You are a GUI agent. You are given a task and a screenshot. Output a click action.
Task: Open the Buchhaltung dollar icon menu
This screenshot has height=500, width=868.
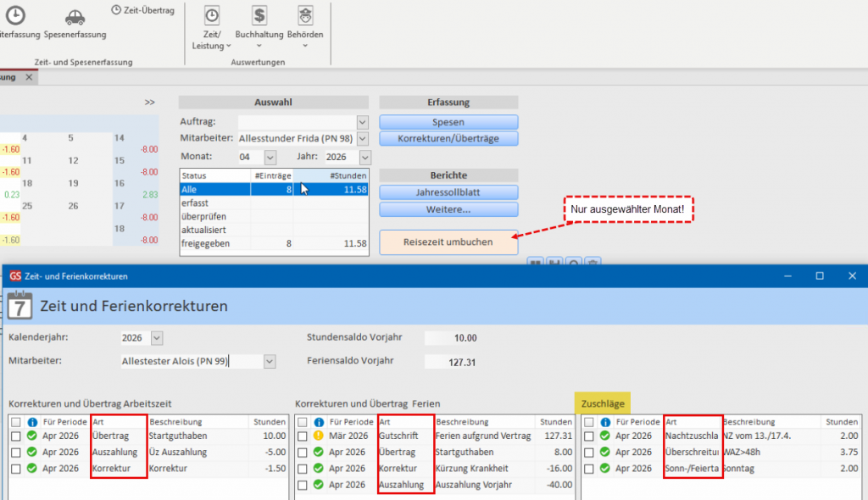(259, 15)
